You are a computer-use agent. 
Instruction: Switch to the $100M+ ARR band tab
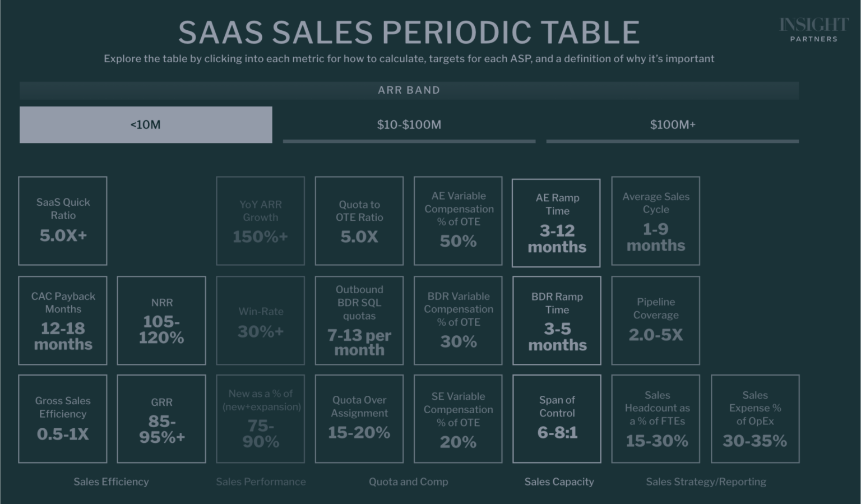pyautogui.click(x=672, y=124)
